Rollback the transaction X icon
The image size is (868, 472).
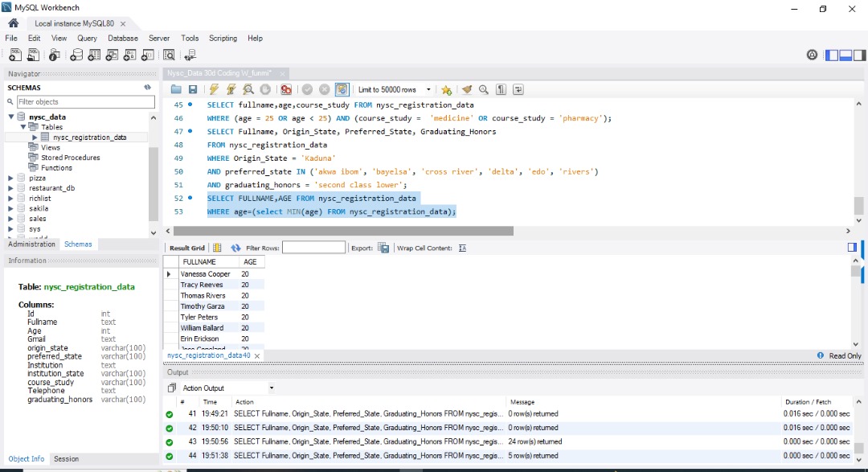tap(325, 90)
